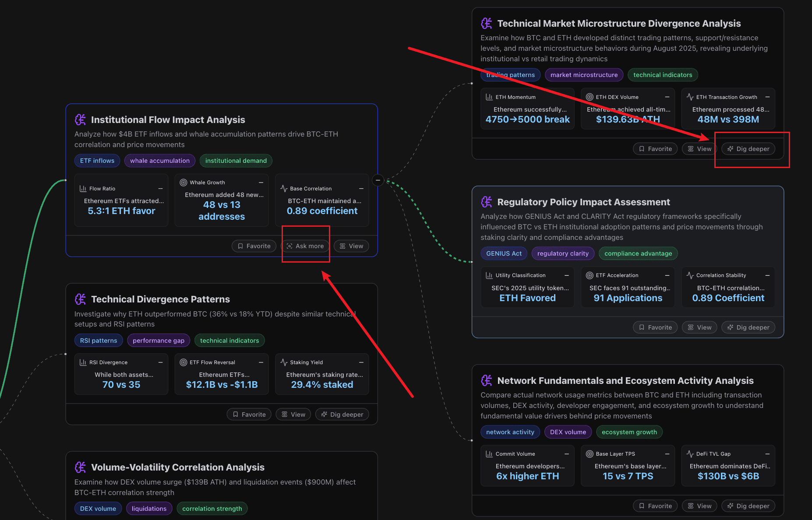Viewport: 812px width, 520px height.
Task: Dig deeper into Technical Divergence Patterns
Action: (342, 415)
